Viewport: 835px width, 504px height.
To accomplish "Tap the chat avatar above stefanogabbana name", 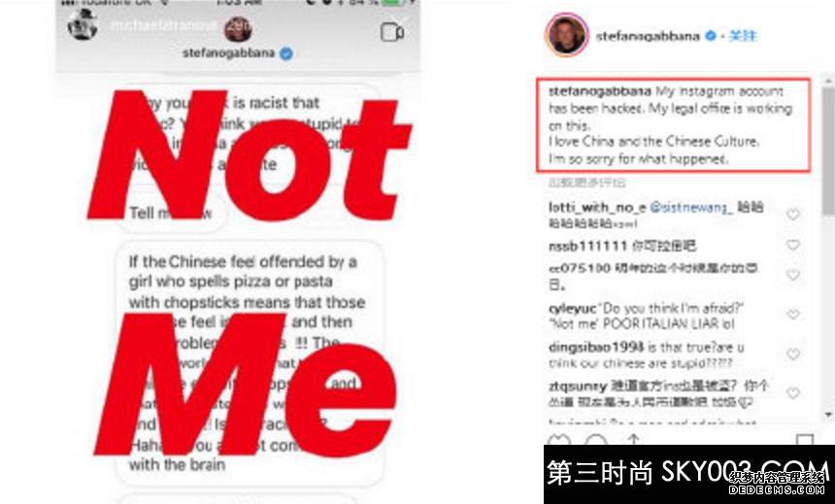I will tap(238, 29).
